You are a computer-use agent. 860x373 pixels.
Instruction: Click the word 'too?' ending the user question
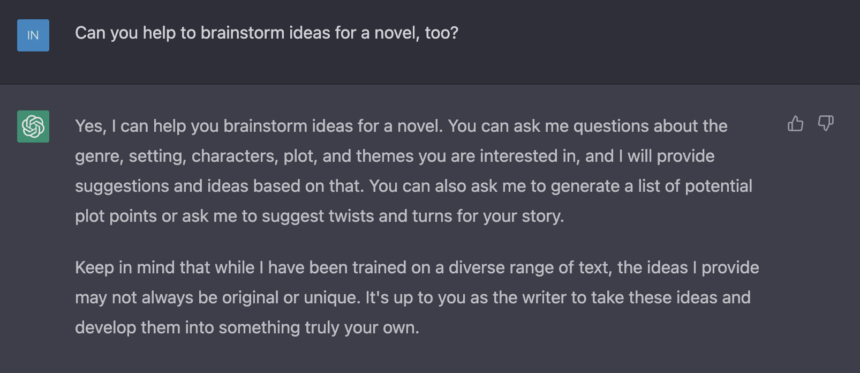click(441, 33)
